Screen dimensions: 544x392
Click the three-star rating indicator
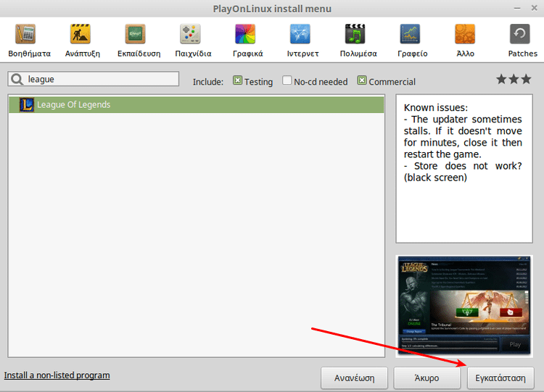514,80
